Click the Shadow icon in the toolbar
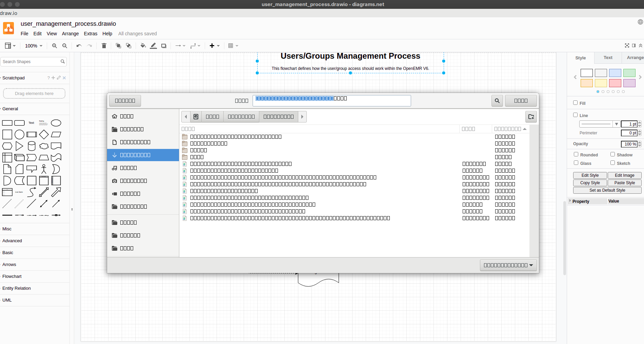Image resolution: width=644 pixels, height=344 pixels. click(x=164, y=45)
